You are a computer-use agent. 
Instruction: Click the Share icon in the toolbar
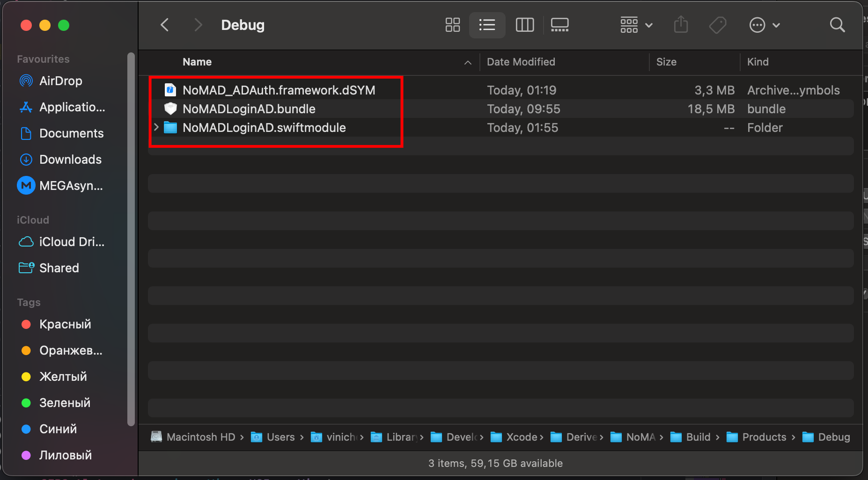(x=681, y=25)
